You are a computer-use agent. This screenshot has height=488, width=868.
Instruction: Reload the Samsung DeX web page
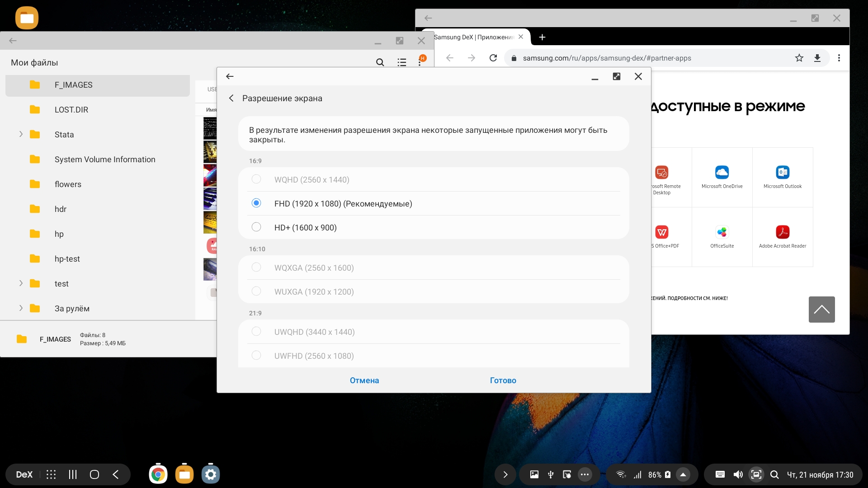click(x=493, y=58)
